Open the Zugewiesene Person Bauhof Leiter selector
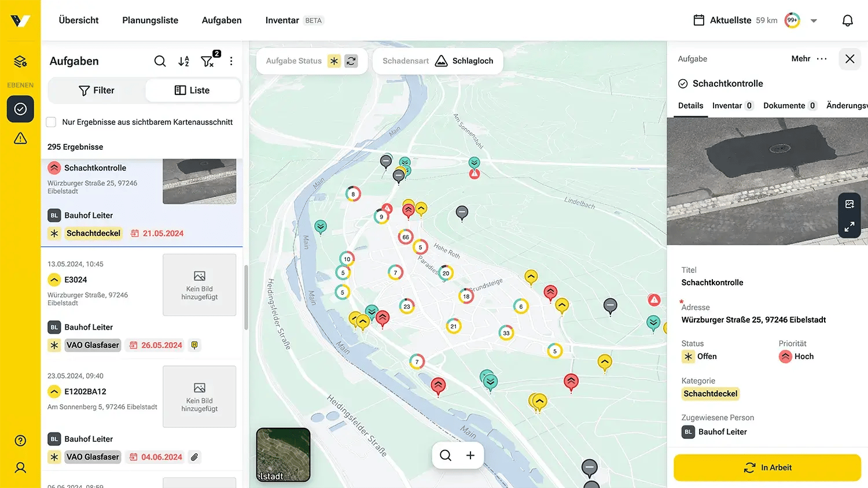The width and height of the screenshot is (868, 488). point(715,432)
